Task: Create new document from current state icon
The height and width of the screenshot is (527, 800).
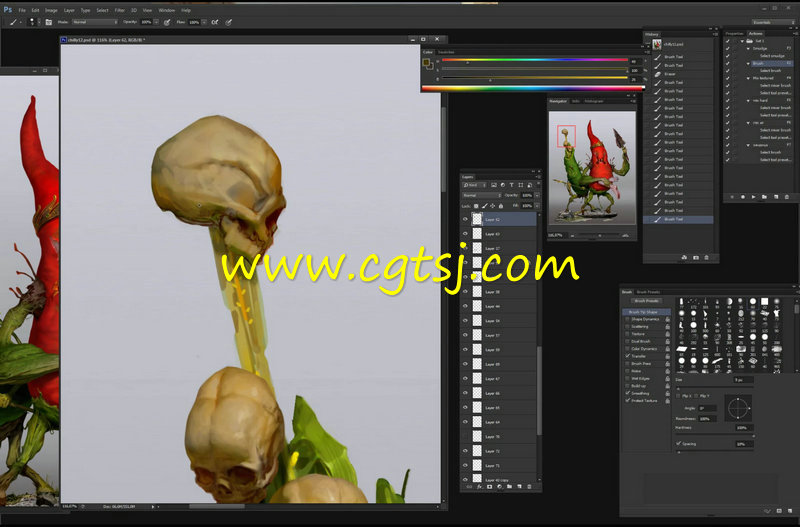Action: tap(684, 258)
